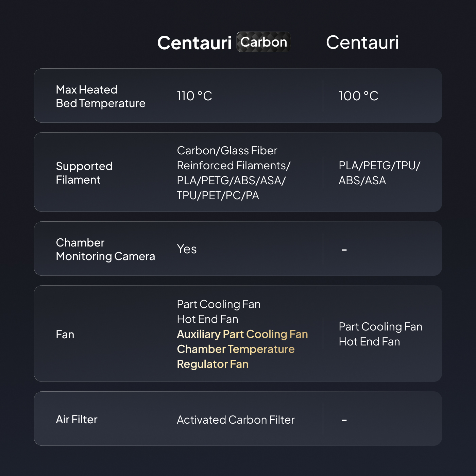Screen dimensions: 476x476
Task: Click the Fan row label
Action: [65, 334]
